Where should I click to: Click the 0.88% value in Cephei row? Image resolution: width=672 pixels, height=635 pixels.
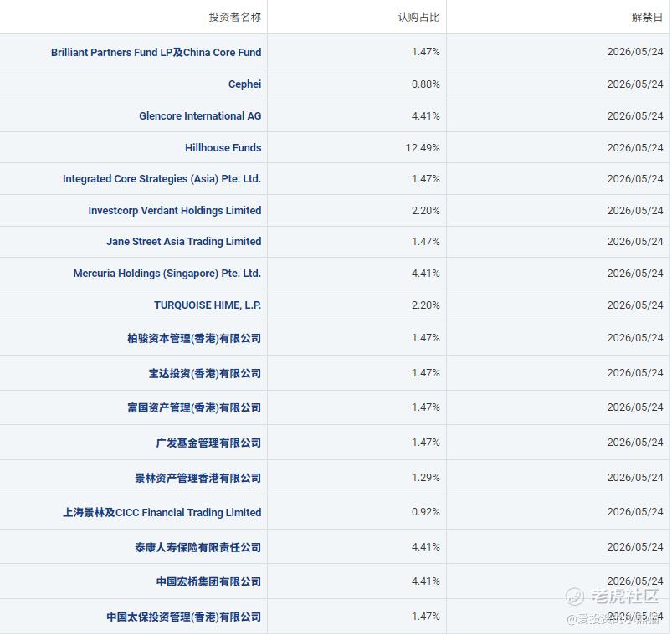tap(426, 84)
